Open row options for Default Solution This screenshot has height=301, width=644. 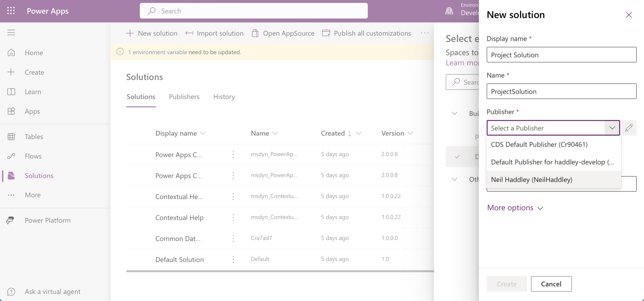point(233,260)
